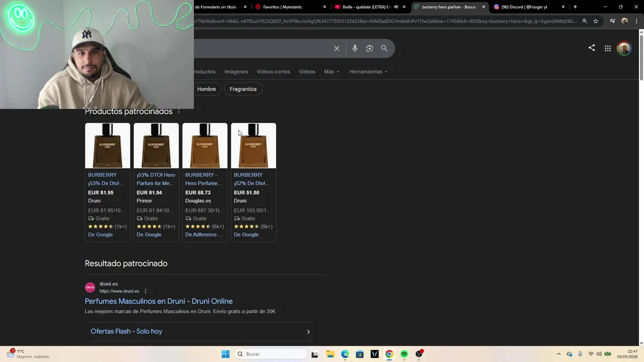Switch to Discord @Fooger yt browser tab
644x362 pixels.
click(528, 7)
